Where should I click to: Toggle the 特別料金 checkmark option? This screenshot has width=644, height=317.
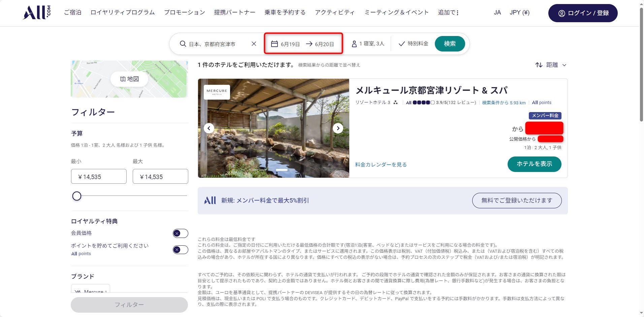(x=413, y=44)
